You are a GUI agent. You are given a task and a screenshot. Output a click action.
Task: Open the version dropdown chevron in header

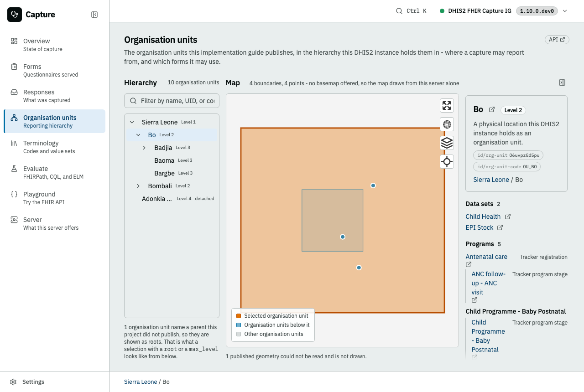pos(565,11)
